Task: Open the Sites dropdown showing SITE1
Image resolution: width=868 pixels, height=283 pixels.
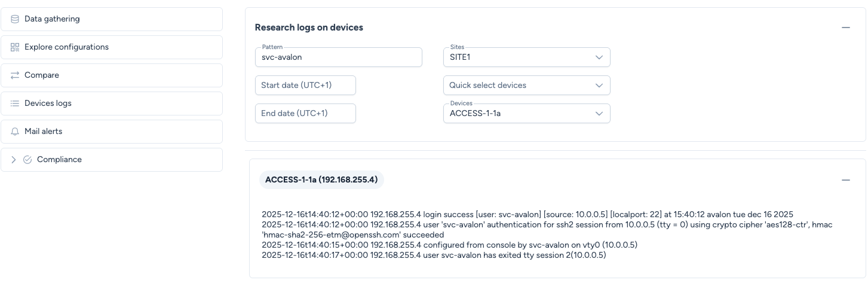Action: point(526,57)
